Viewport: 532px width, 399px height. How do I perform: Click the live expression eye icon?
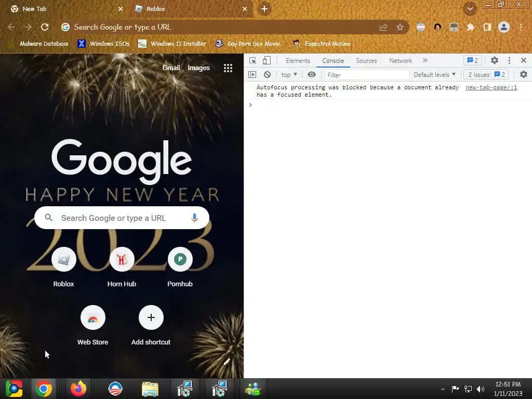click(312, 75)
